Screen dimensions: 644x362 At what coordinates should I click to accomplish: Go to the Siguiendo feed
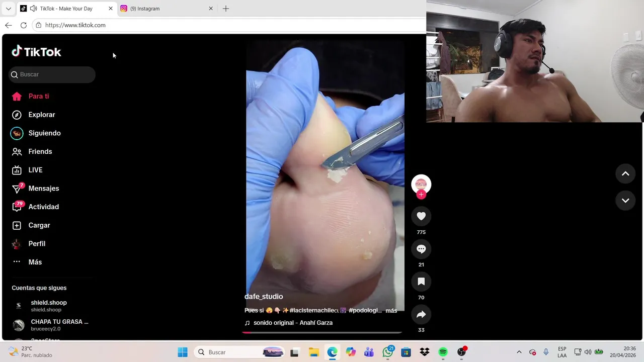36,133
